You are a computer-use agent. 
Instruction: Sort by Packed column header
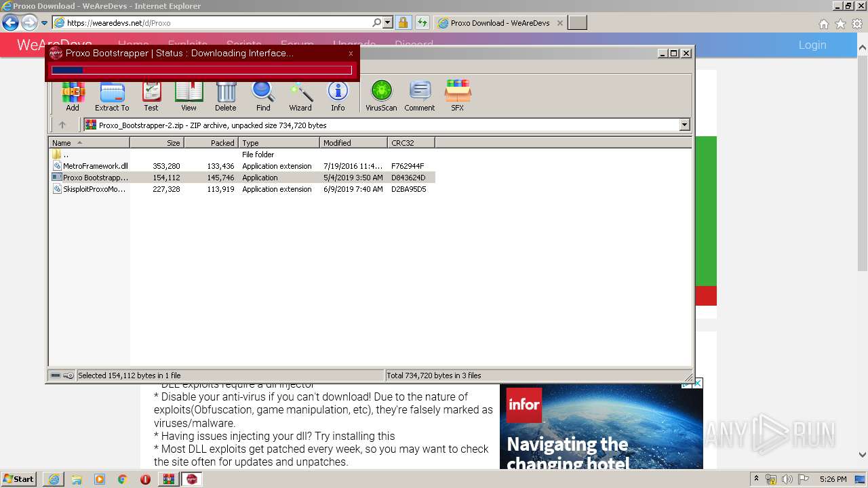click(x=211, y=143)
